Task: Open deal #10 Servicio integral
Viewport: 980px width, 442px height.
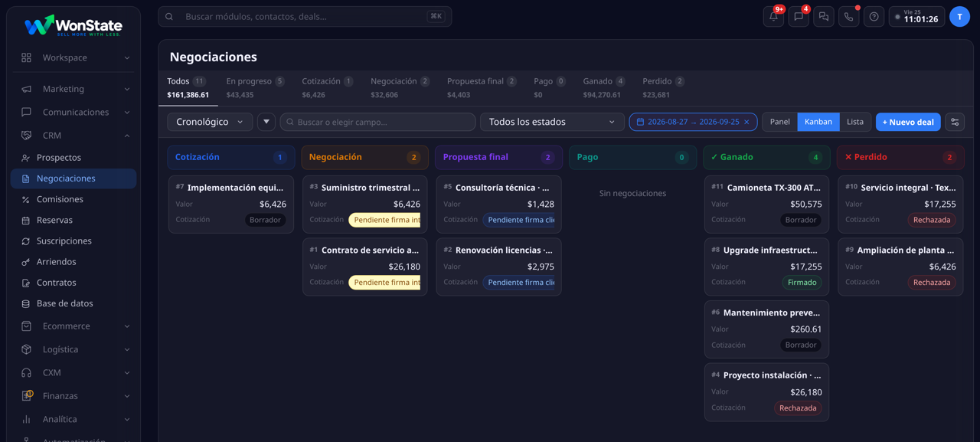Action: coord(900,205)
